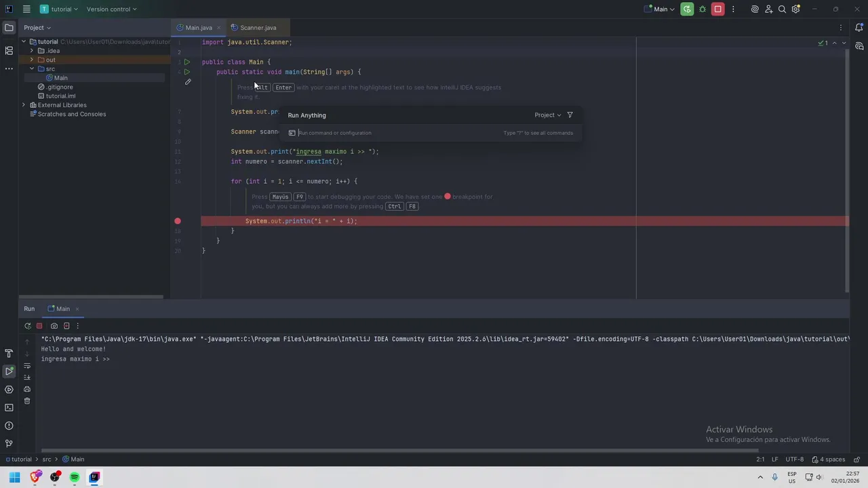Click Rerun icon in Run panel toolbar

click(x=27, y=326)
